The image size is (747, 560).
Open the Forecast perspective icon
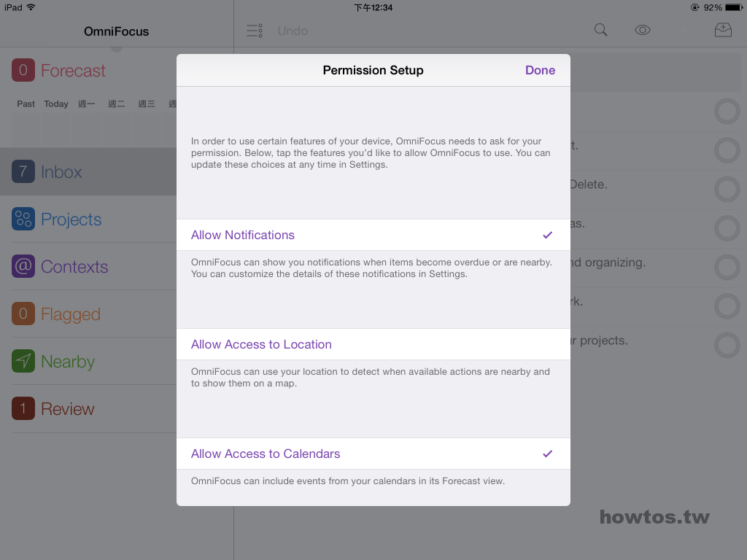tap(23, 70)
